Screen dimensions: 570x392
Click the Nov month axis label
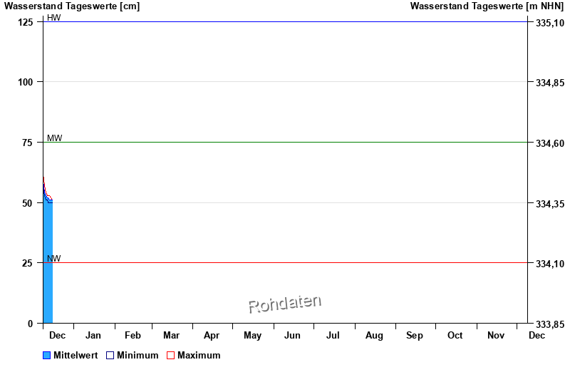pos(496,336)
